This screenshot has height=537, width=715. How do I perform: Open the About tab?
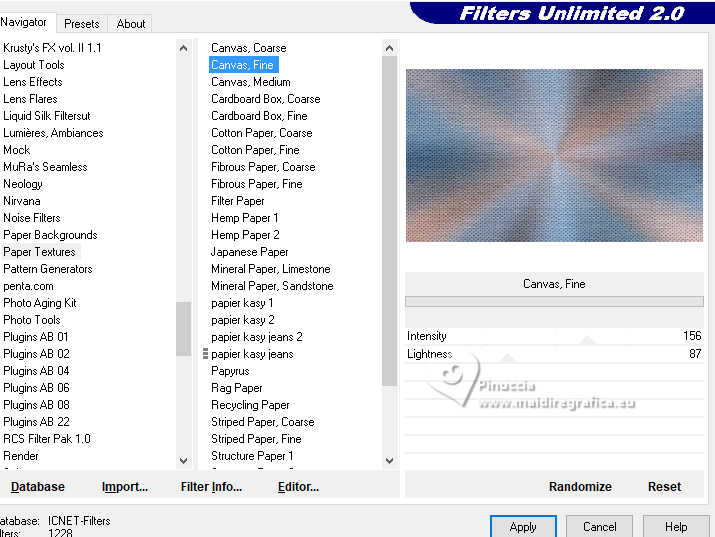tap(131, 24)
